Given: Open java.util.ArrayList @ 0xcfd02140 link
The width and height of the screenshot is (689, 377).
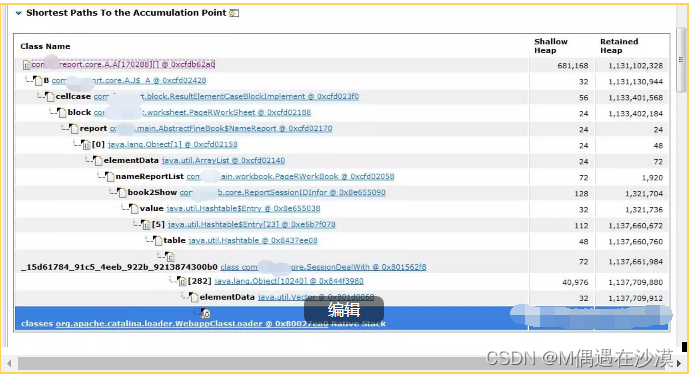Looking at the screenshot, I should tap(223, 161).
